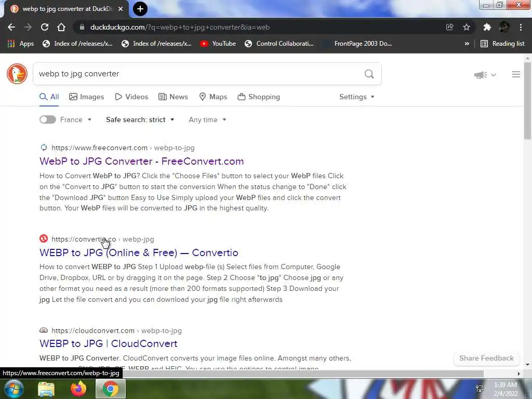This screenshot has height=399, width=532.
Task: Open the extensions puzzle icon
Action: 487,27
